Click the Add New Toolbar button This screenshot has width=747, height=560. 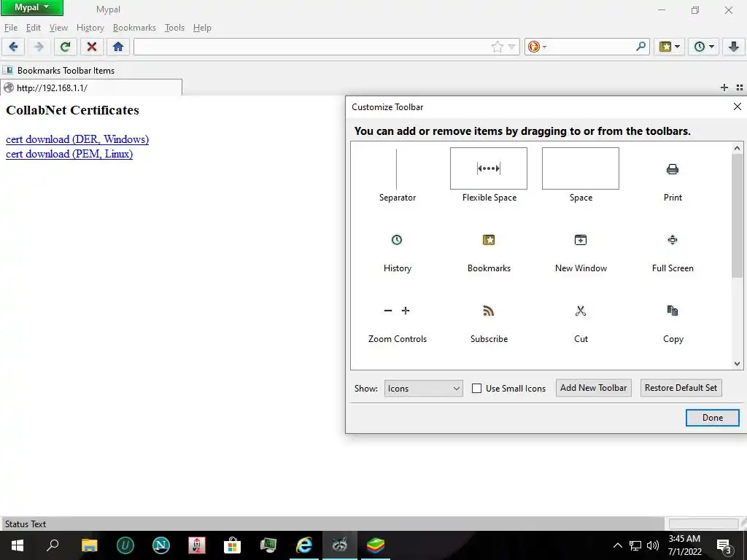(593, 388)
